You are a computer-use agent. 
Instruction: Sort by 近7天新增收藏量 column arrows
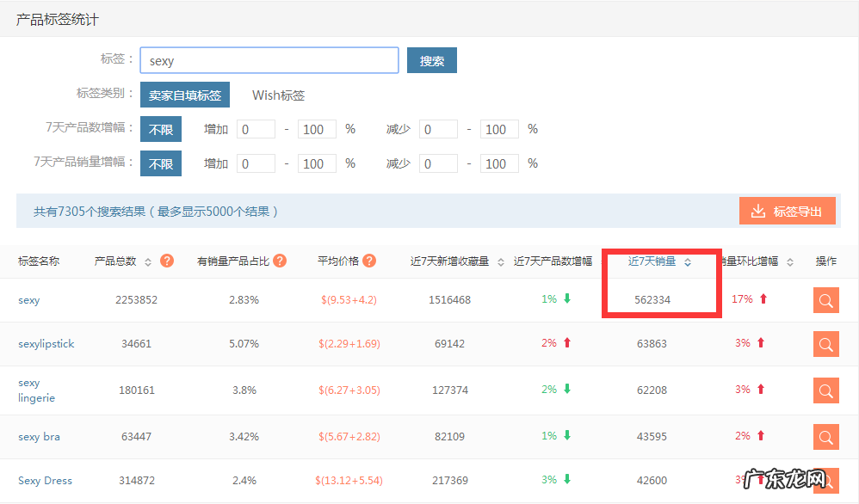[502, 261]
